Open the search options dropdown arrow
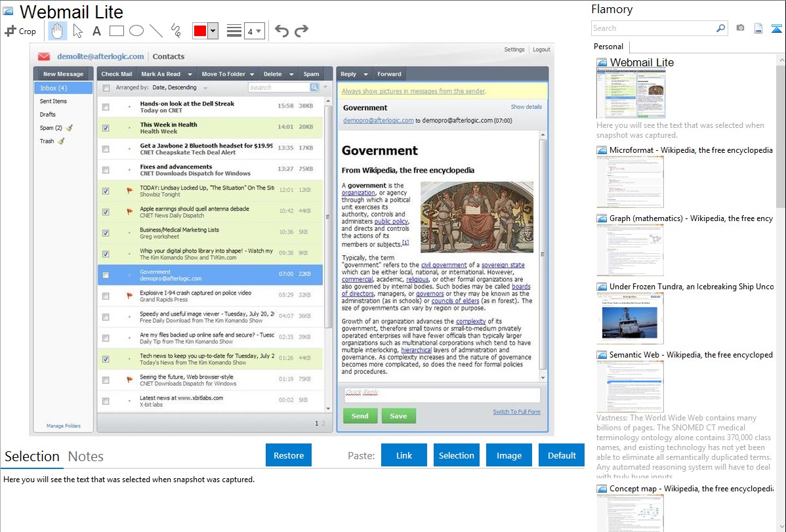Screen dimensions: 786x532 click(x=325, y=87)
